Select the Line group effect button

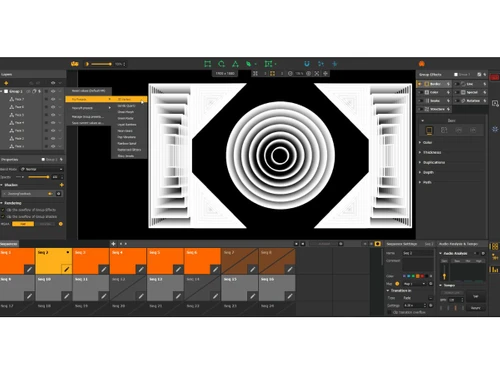coord(470,84)
